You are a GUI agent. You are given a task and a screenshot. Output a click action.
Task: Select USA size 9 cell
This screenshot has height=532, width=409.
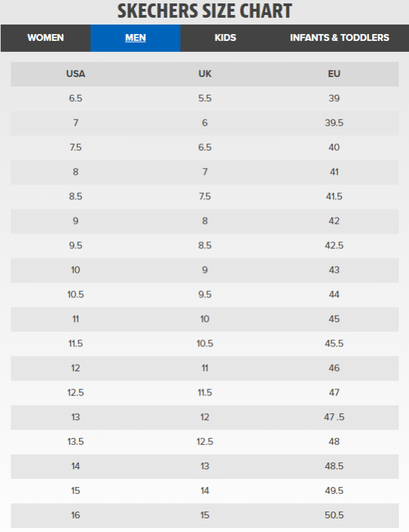click(x=76, y=221)
